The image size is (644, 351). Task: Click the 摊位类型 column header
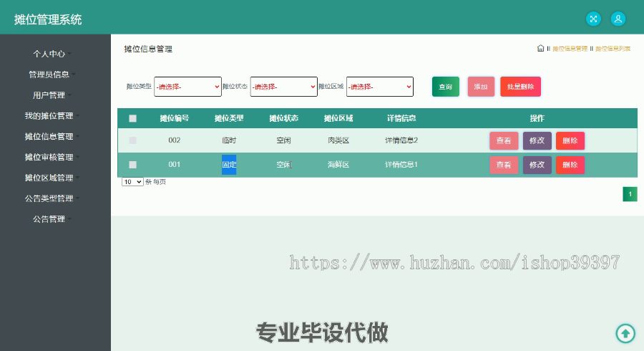pyautogui.click(x=229, y=118)
